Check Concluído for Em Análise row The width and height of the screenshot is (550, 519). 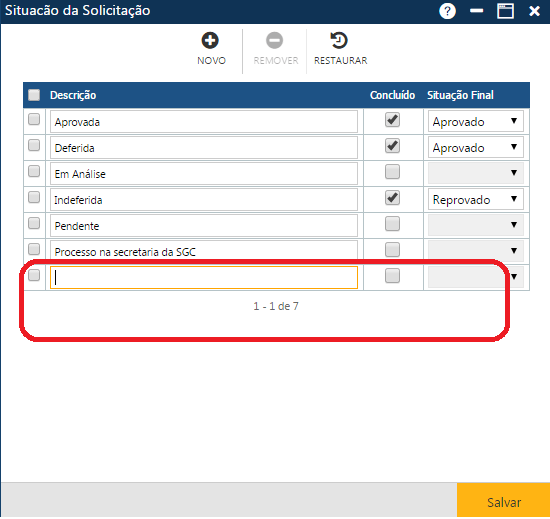392,172
